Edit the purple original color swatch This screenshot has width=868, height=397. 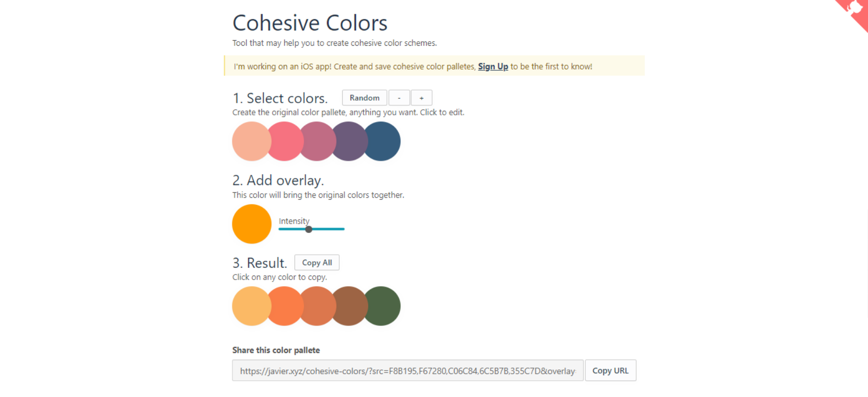350,141
